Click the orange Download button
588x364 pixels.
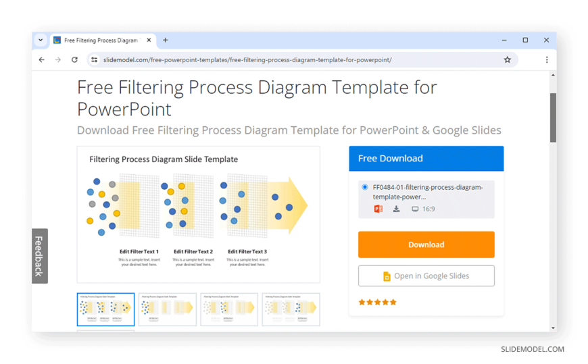[426, 244]
